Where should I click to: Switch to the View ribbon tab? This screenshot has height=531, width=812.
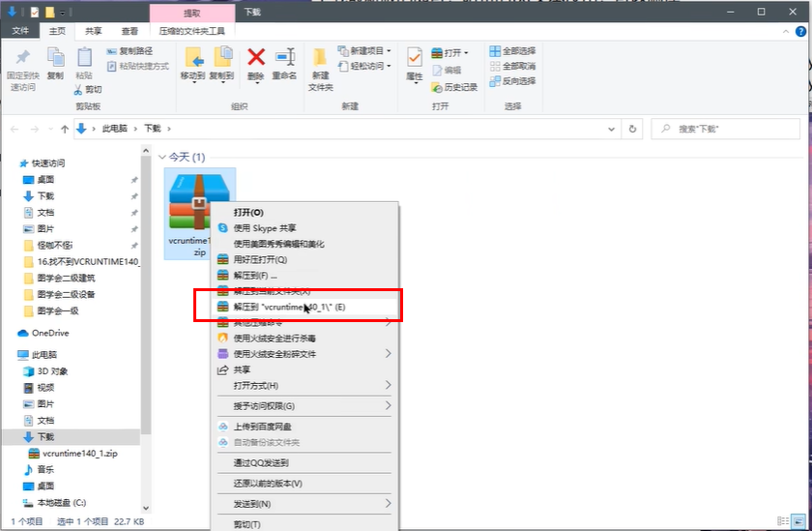130,31
